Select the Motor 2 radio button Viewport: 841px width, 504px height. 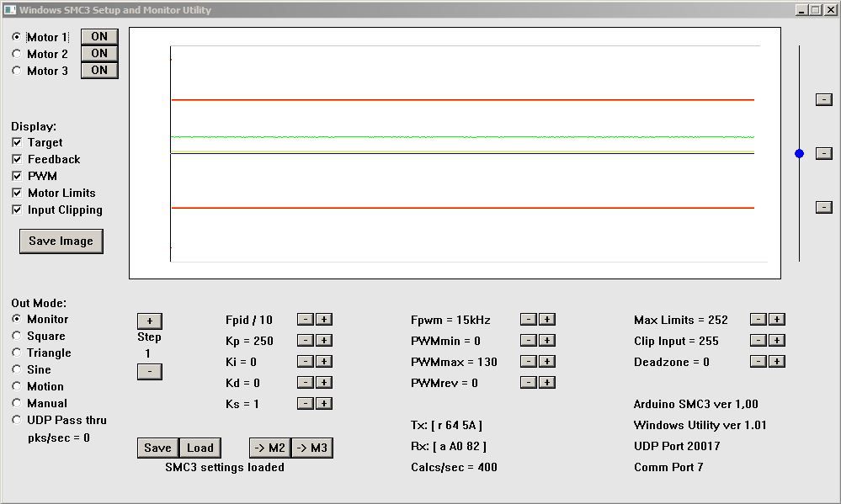17,54
